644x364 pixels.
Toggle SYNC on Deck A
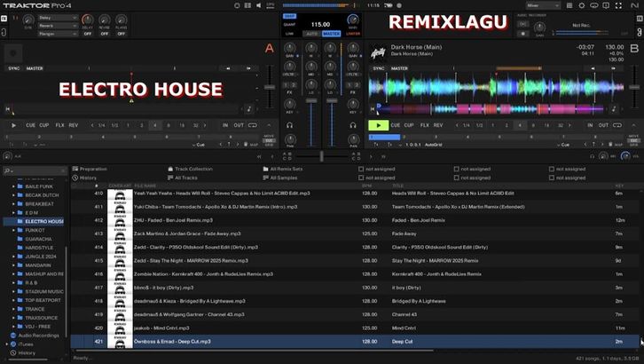13,68
